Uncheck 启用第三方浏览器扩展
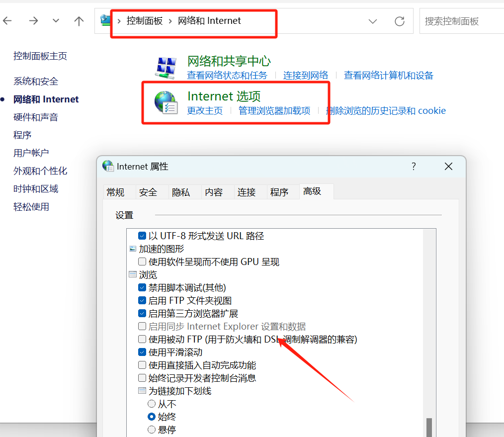The width and height of the screenshot is (504, 437). tap(142, 313)
